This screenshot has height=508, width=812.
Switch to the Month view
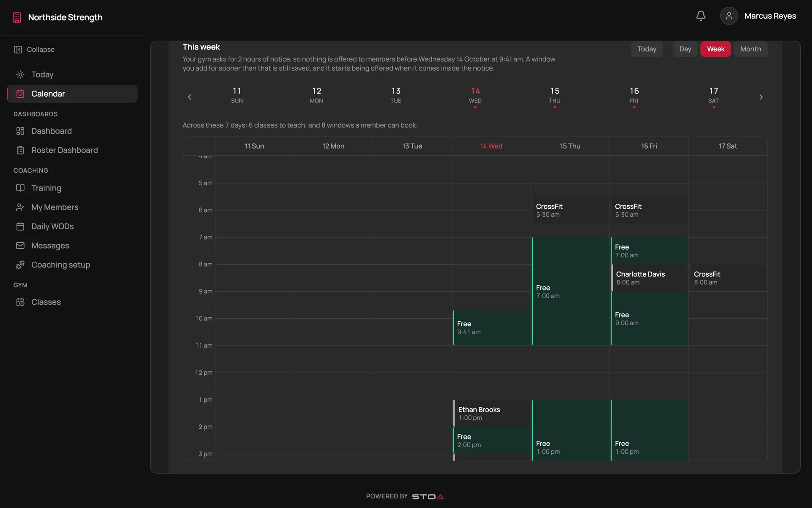750,49
